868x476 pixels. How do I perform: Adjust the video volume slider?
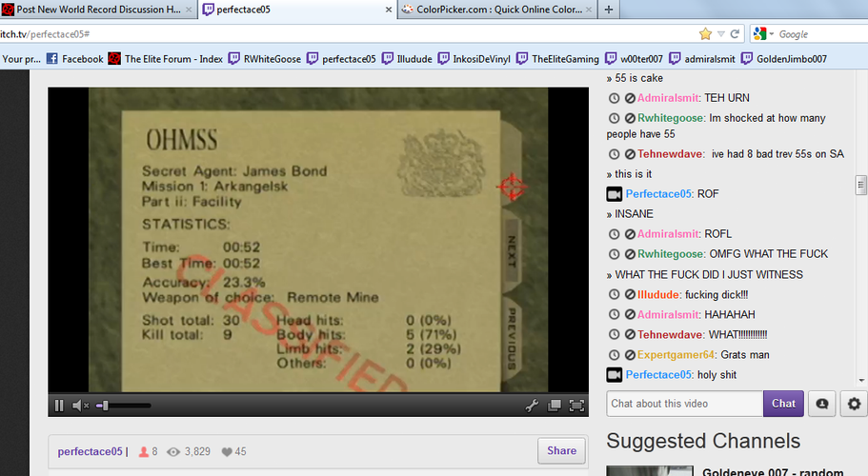click(105, 406)
